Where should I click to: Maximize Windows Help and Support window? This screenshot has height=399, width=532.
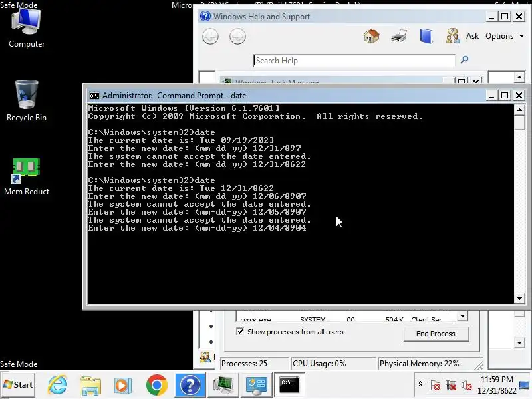[x=505, y=16]
